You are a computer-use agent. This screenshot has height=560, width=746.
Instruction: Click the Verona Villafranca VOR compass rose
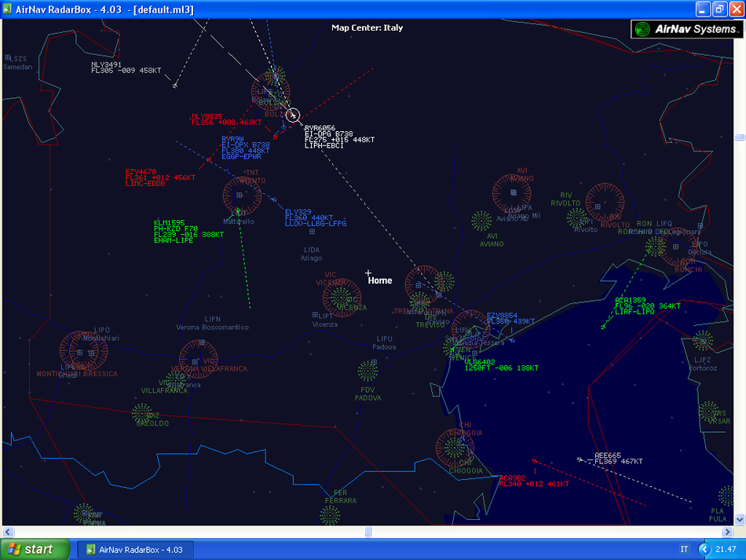[x=199, y=359]
